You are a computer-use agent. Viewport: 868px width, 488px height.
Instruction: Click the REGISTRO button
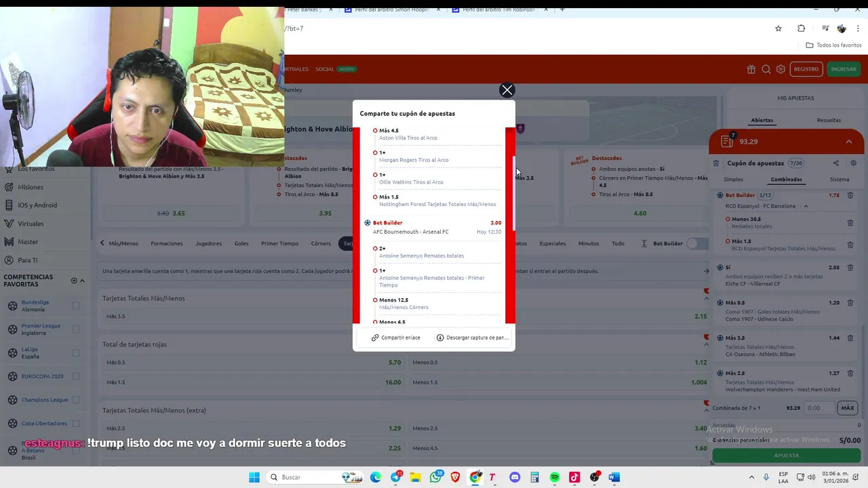[806, 69]
